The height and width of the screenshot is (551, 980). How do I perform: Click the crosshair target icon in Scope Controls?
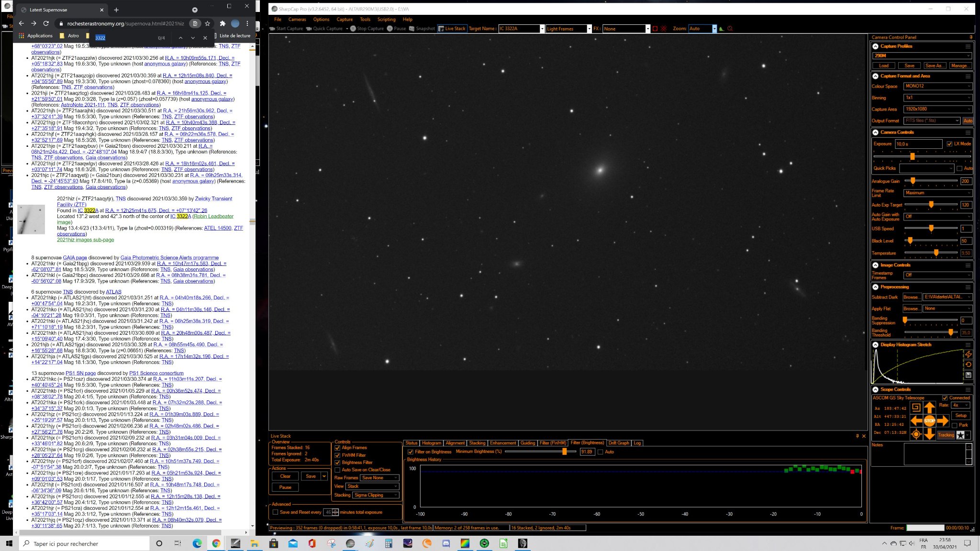point(916,434)
